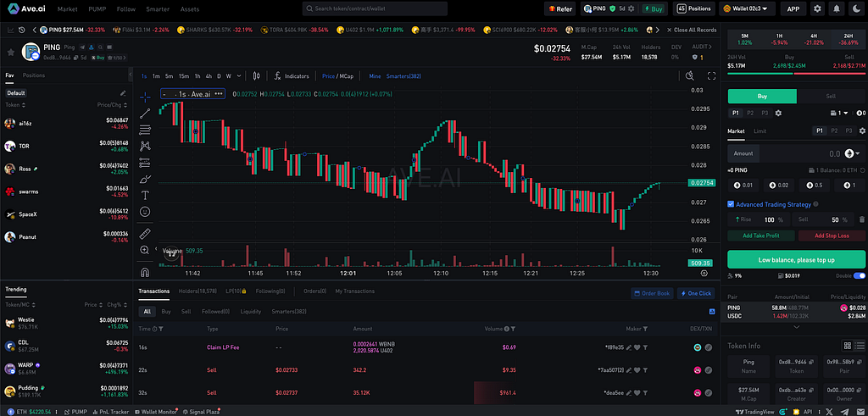
Task: Open the My Transactions tab
Action: click(x=355, y=291)
